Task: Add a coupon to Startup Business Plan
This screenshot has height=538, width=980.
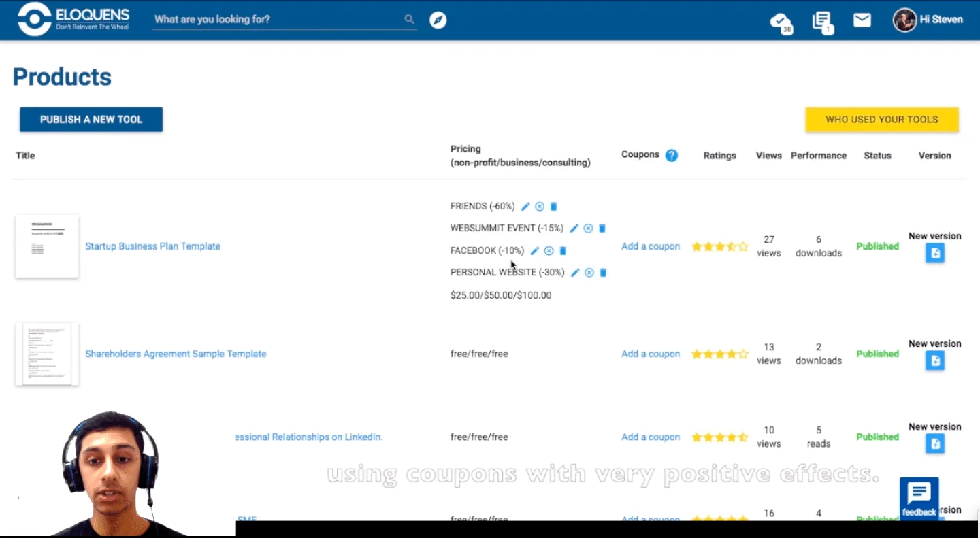Action: click(x=651, y=246)
